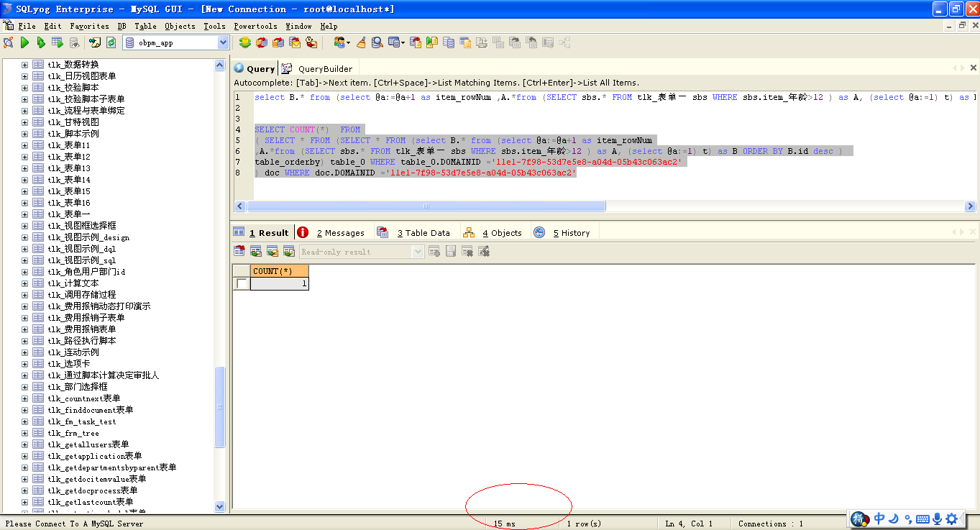Viewport: 980px width, 530px height.
Task: Click the execute all queries double-arrow icon
Action: pos(41,42)
